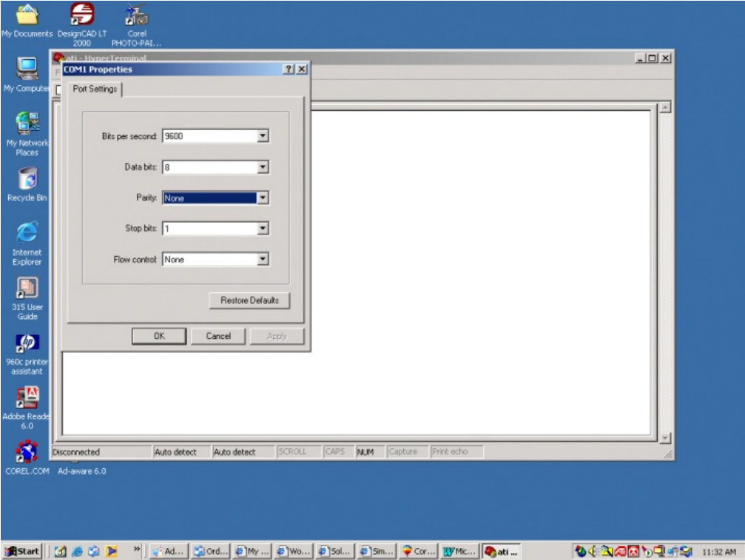Viewport: 745px width, 560px height.
Task: Switch to the 'Ad...' taskbar button
Action: [169, 551]
